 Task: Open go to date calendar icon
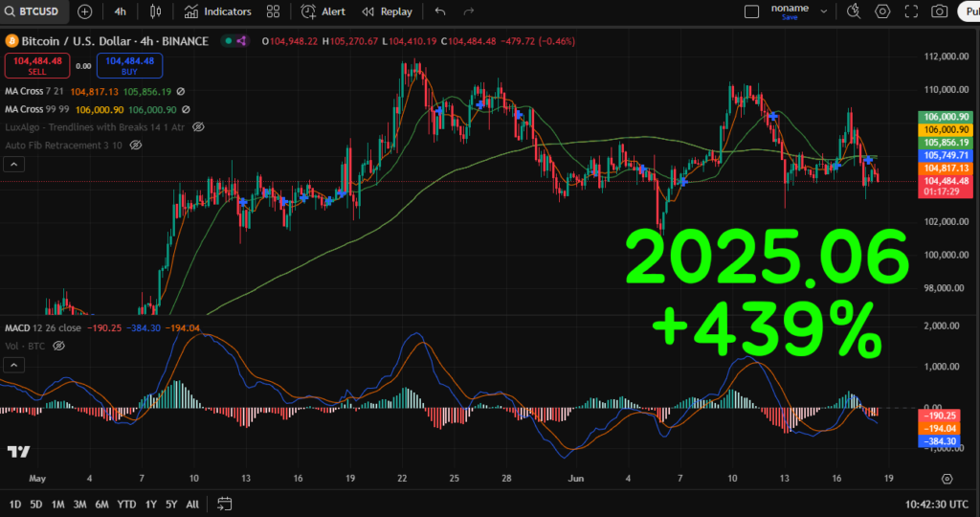[225, 504]
